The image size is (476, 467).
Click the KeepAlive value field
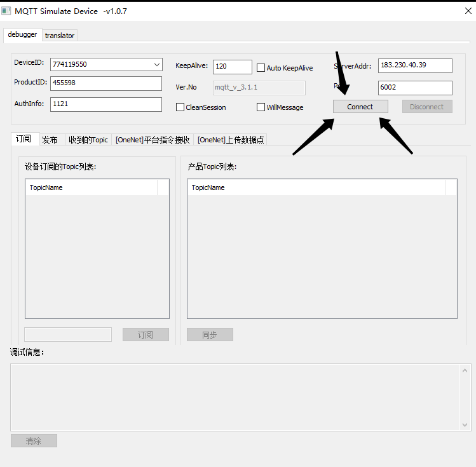[x=232, y=67]
